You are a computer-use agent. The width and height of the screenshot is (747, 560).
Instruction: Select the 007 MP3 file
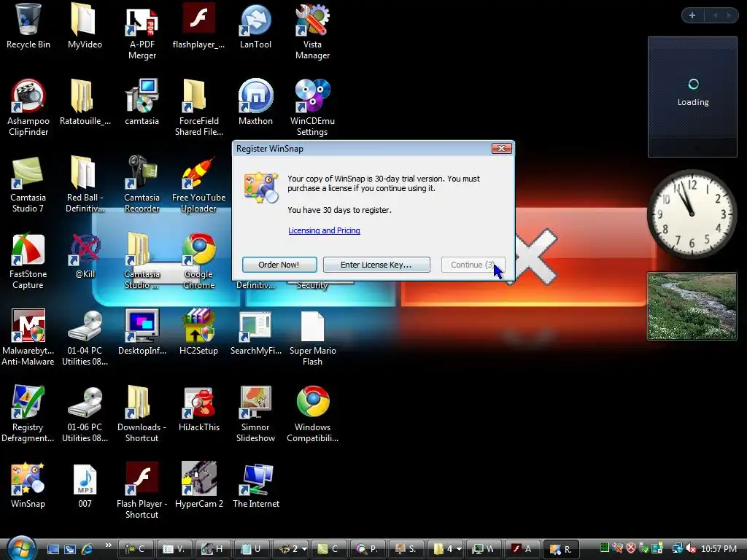tap(85, 480)
